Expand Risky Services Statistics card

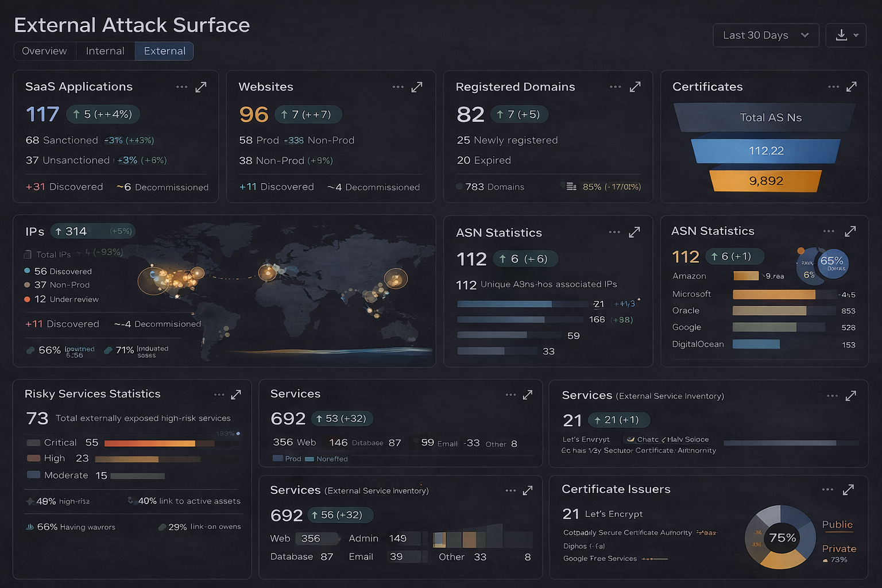tap(236, 395)
